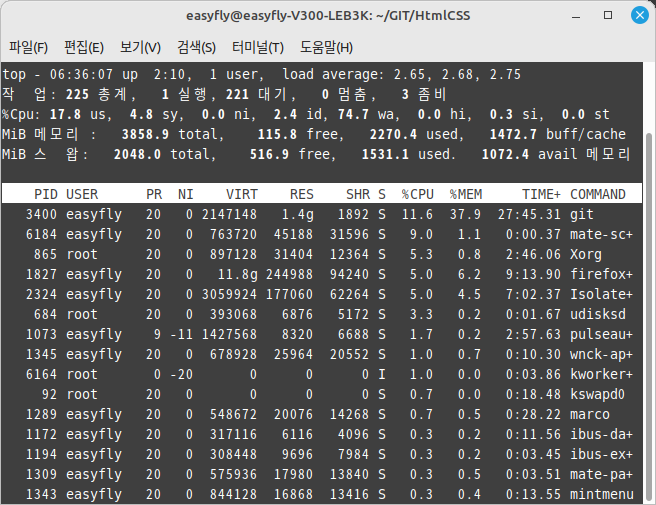
Task: Click the PID column header
Action: (46, 194)
